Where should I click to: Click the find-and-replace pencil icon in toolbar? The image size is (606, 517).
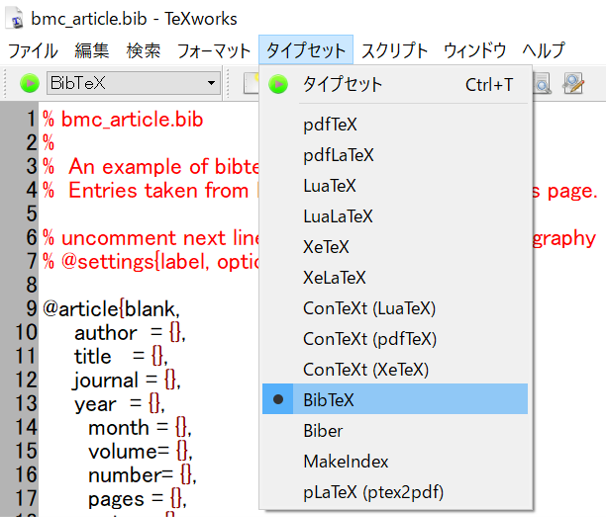click(573, 83)
